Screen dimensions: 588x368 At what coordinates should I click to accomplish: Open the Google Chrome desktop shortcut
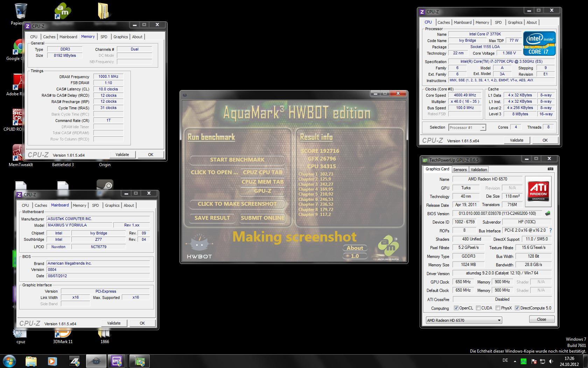pyautogui.click(x=18, y=47)
